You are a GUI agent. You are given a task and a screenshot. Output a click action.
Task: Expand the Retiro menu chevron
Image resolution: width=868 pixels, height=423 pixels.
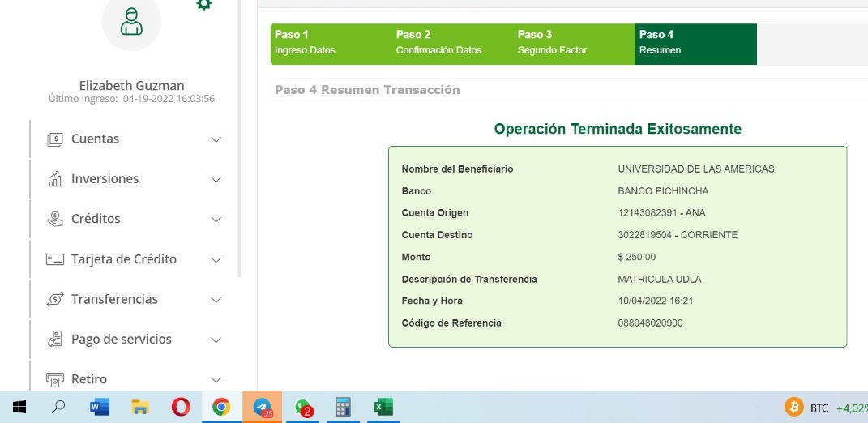216,379
